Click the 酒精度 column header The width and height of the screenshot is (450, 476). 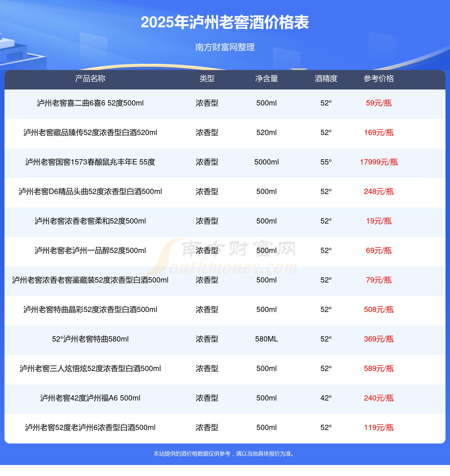[326, 78]
